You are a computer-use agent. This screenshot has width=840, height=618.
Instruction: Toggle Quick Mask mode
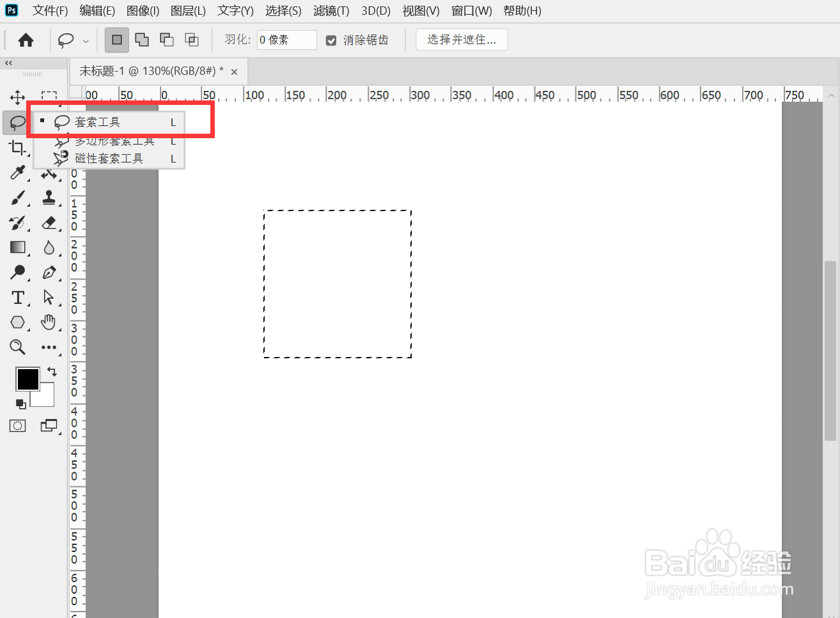click(17, 426)
